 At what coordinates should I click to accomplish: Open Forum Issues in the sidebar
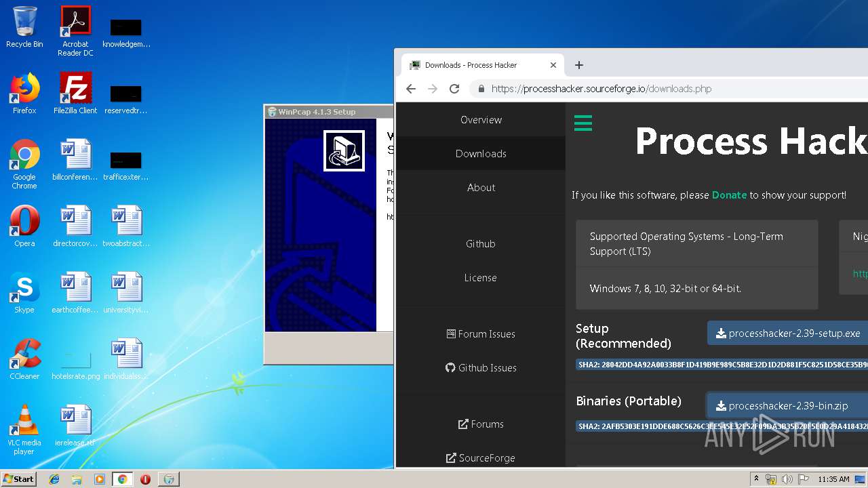coord(481,334)
